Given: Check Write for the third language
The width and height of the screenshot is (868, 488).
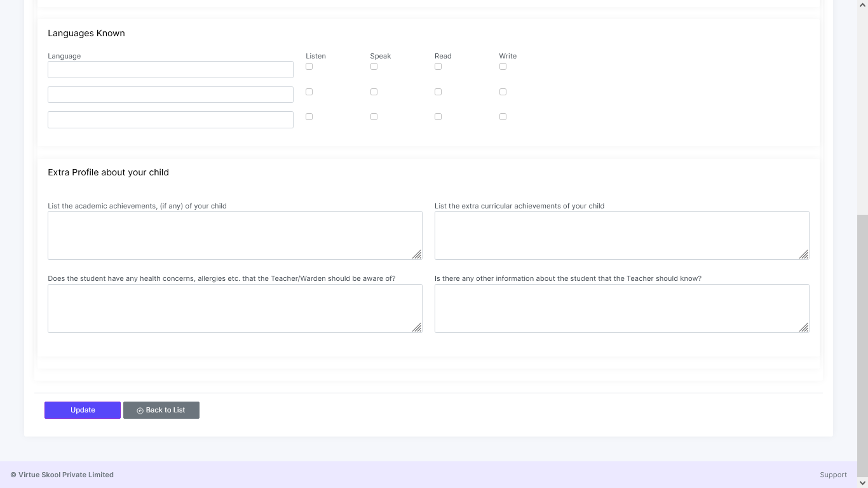Looking at the screenshot, I should (x=503, y=116).
